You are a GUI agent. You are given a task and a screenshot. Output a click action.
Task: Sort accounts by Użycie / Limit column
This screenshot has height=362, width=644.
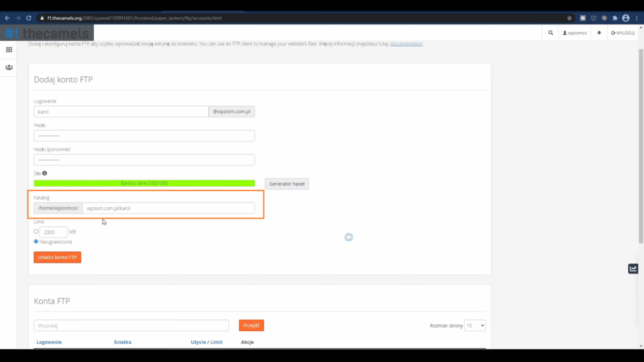(x=206, y=343)
